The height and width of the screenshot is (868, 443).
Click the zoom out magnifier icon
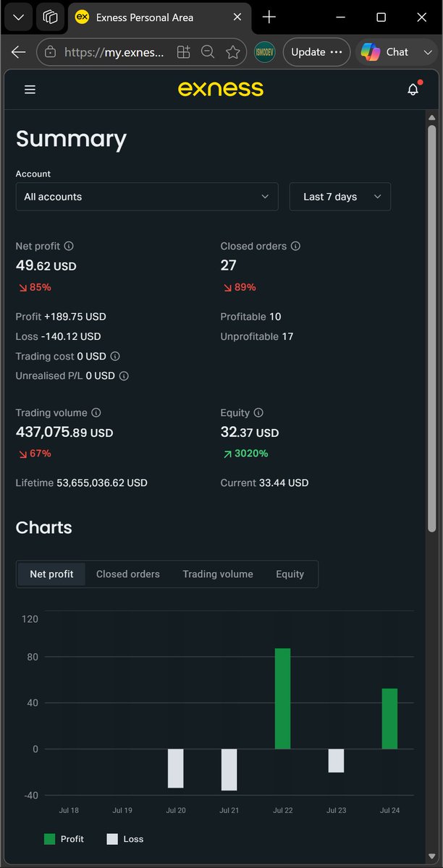pos(208,52)
